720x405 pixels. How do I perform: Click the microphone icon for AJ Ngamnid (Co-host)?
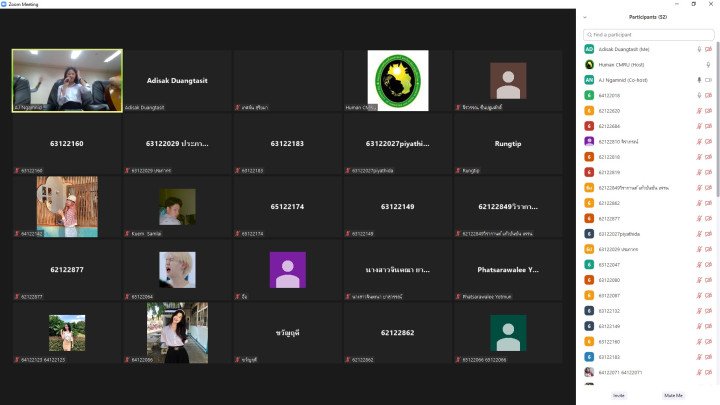click(699, 80)
